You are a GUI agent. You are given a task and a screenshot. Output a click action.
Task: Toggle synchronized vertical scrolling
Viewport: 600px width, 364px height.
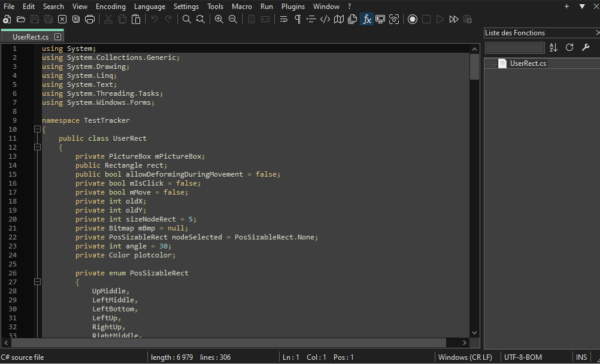point(251,19)
